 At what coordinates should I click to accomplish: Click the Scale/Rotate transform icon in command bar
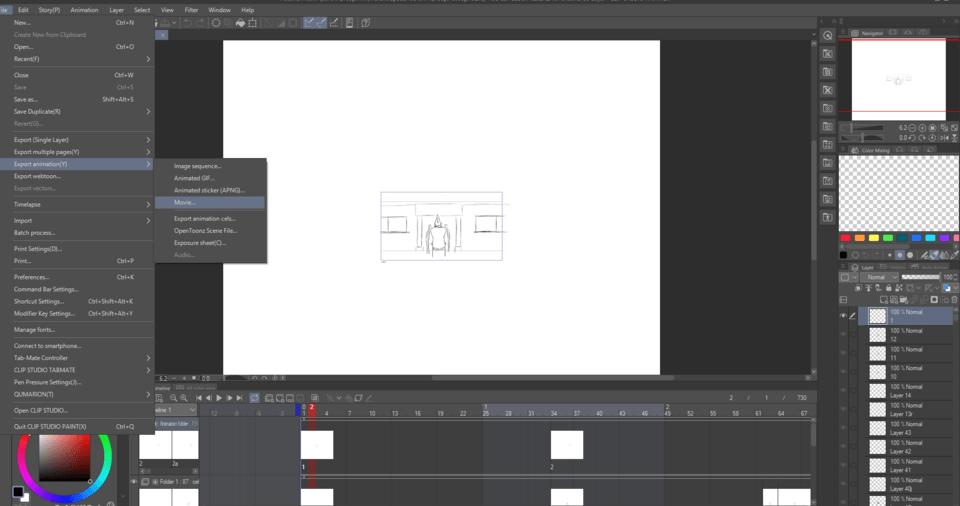pos(253,23)
